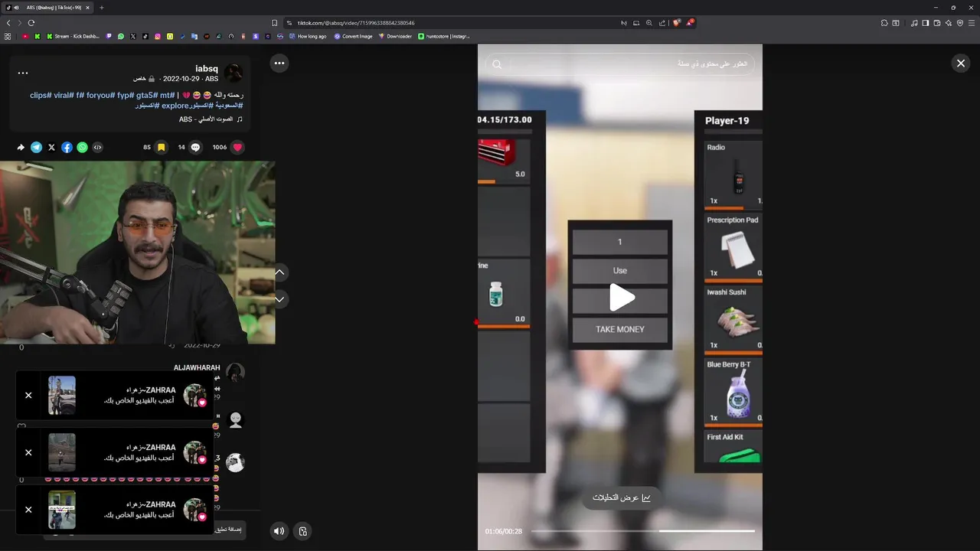The image size is (980, 551).
Task: Click the magnifier search icon over the video
Action: coord(497,64)
